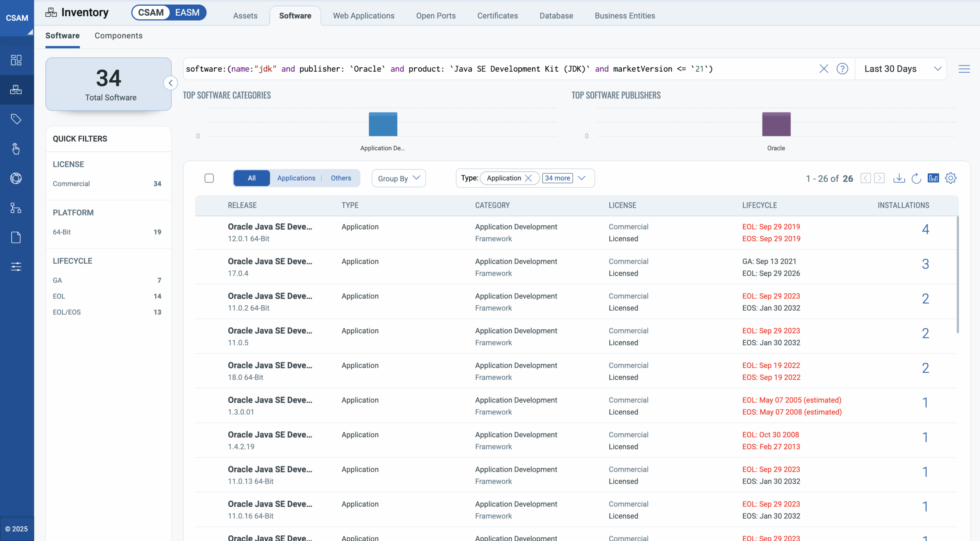
Task: Collapse the sidebar with circular arrow button
Action: pos(170,83)
